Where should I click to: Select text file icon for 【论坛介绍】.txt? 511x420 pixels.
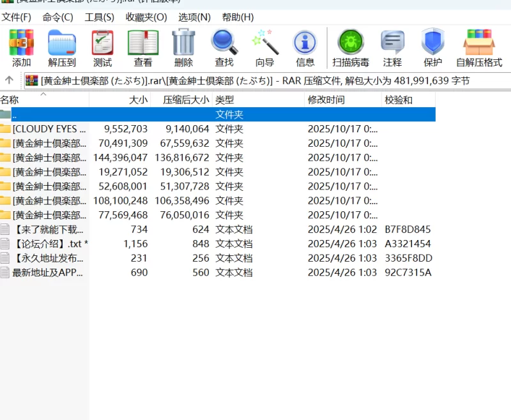point(5,244)
